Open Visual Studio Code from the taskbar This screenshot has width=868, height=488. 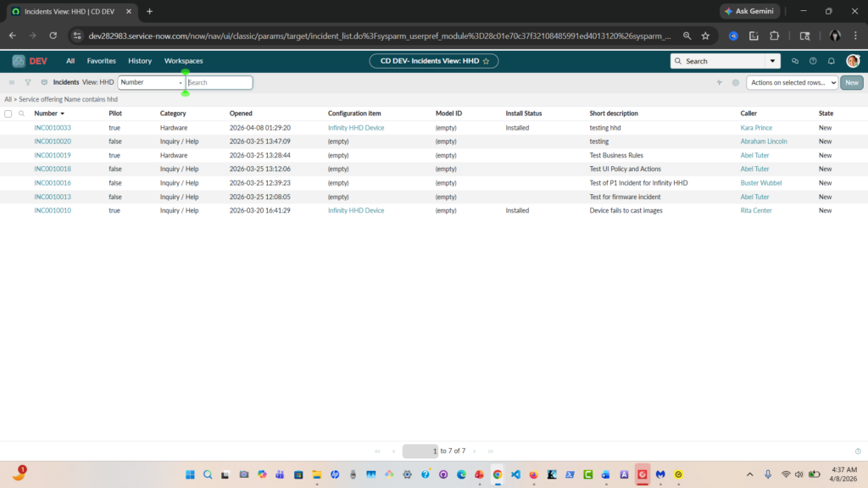tap(515, 474)
